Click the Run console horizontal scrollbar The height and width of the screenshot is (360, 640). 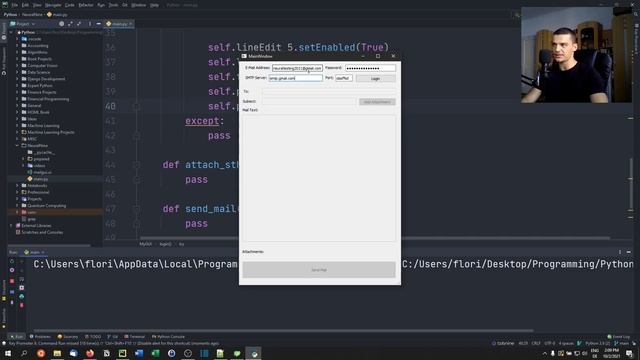283,330
